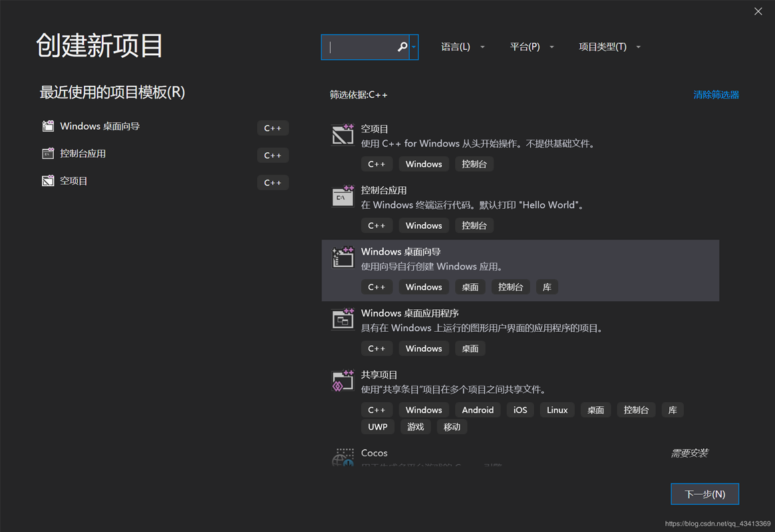Viewport: 775px width, 532px height.
Task: Click 桌面 tag under Windows 桌面应用程序
Action: [470, 348]
